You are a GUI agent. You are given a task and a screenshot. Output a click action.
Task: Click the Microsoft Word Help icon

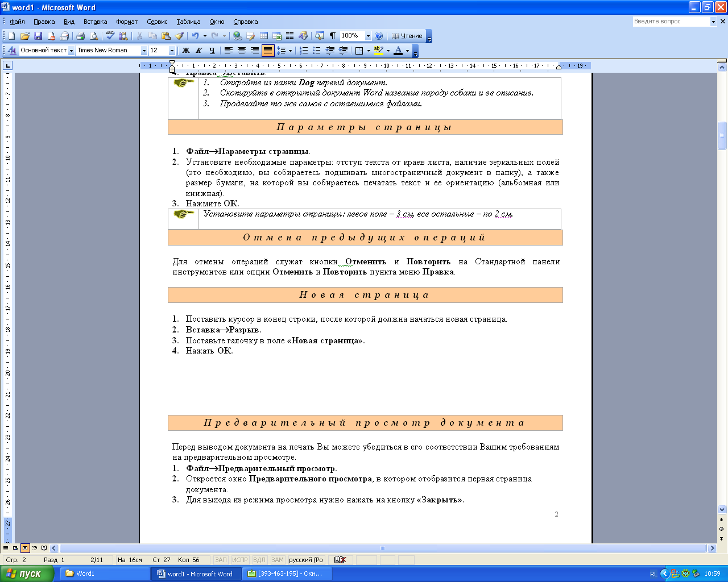coord(379,36)
